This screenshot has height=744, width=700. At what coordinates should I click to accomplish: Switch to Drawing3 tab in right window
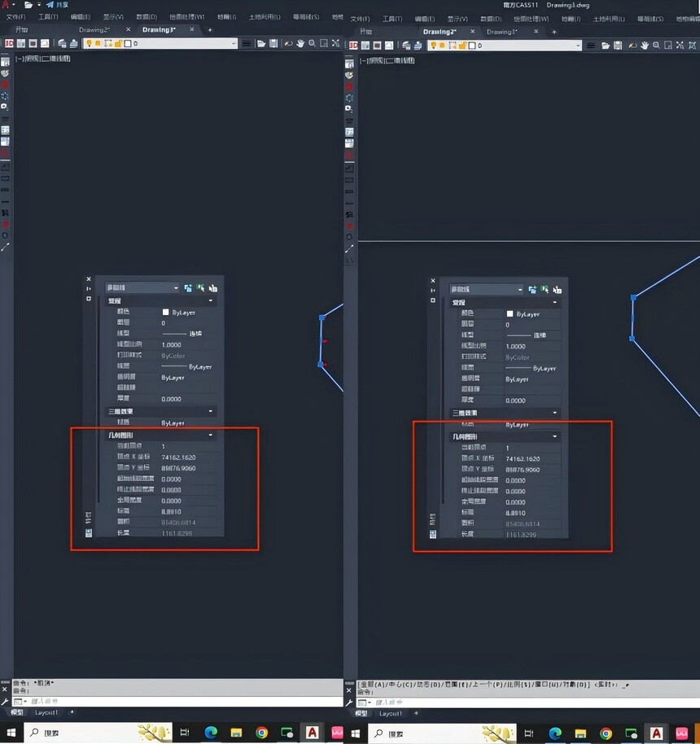[501, 32]
